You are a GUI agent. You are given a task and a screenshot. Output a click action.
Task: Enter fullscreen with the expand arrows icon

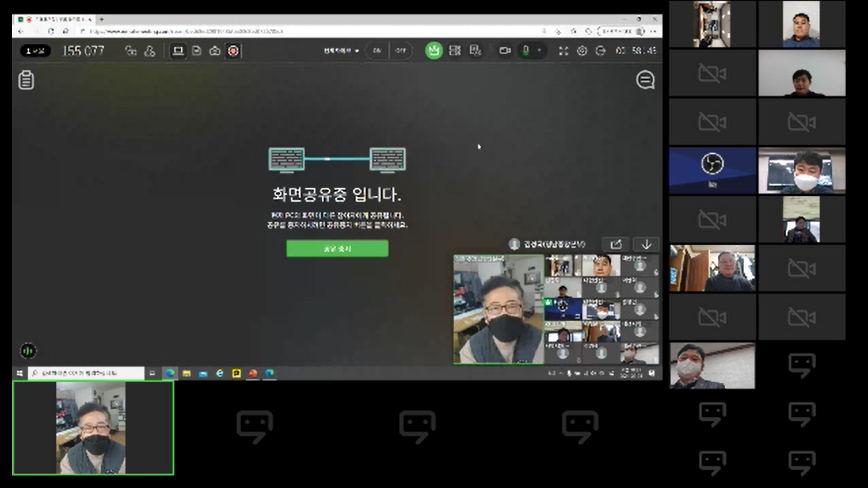tap(564, 51)
